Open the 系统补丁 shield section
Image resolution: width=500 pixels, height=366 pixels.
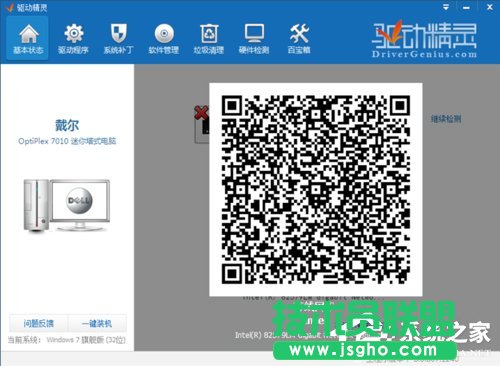118,39
